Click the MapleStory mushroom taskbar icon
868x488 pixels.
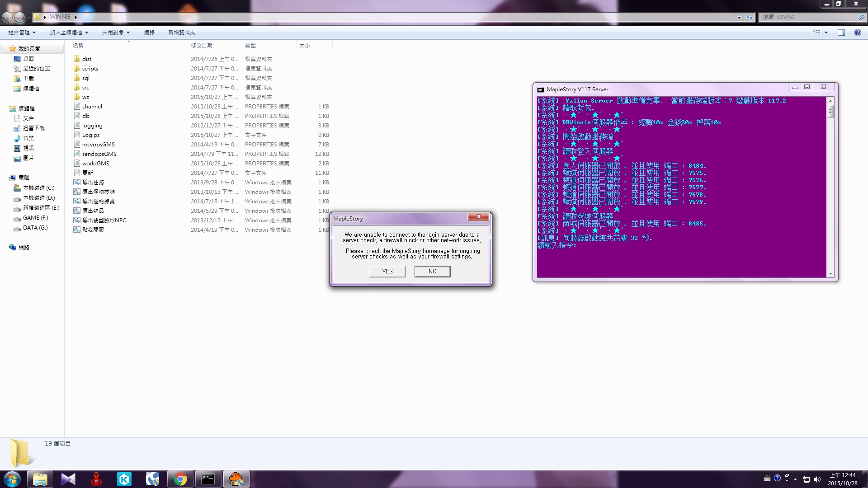pyautogui.click(x=236, y=479)
